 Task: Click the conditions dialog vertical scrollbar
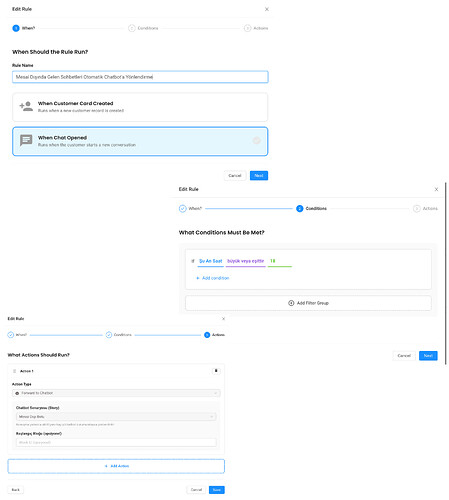click(446, 273)
